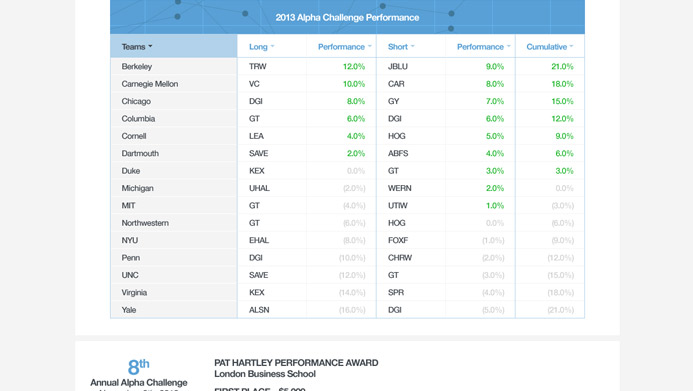Sort by the Short column header

click(401, 47)
